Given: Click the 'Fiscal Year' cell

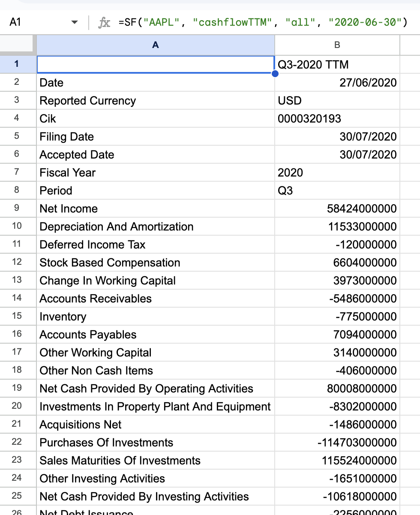Looking at the screenshot, I should click(x=156, y=172).
